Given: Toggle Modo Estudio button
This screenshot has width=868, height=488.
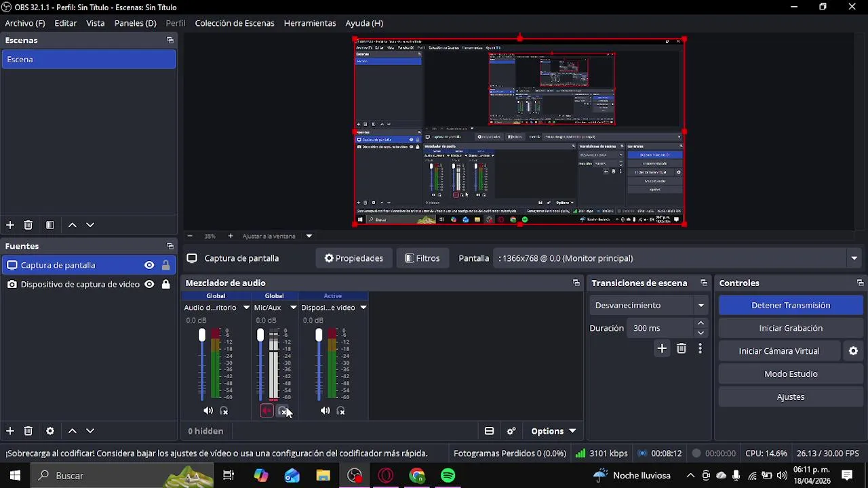Looking at the screenshot, I should [791, 374].
